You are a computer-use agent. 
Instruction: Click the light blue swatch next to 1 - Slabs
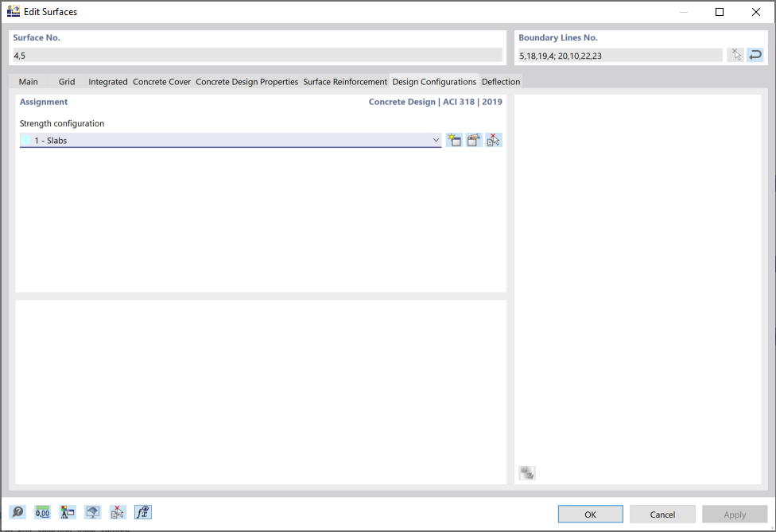[25, 140]
